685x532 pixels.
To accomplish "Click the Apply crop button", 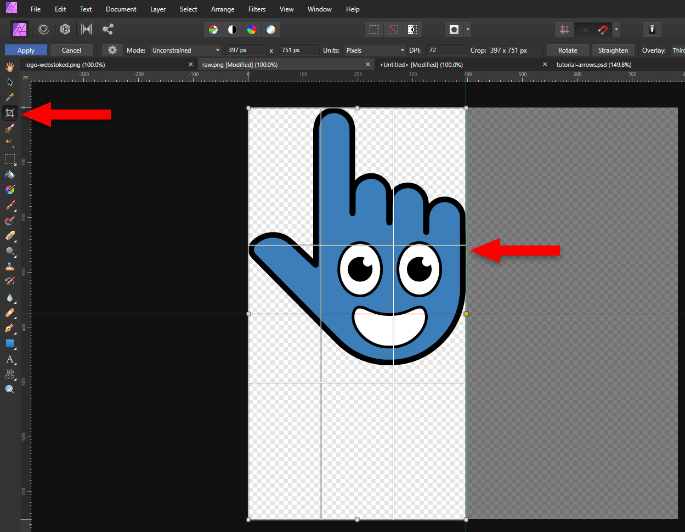I will [x=26, y=49].
